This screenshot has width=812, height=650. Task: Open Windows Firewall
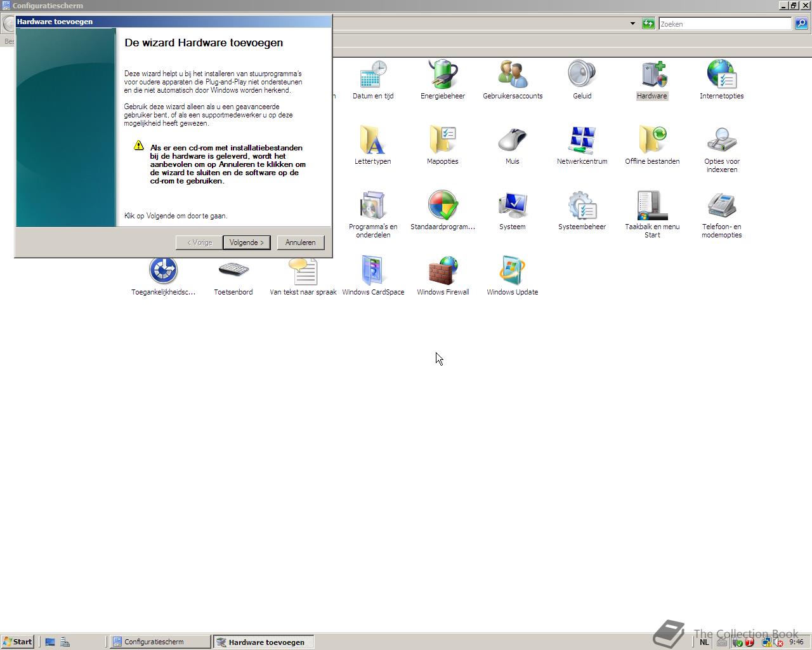click(443, 276)
